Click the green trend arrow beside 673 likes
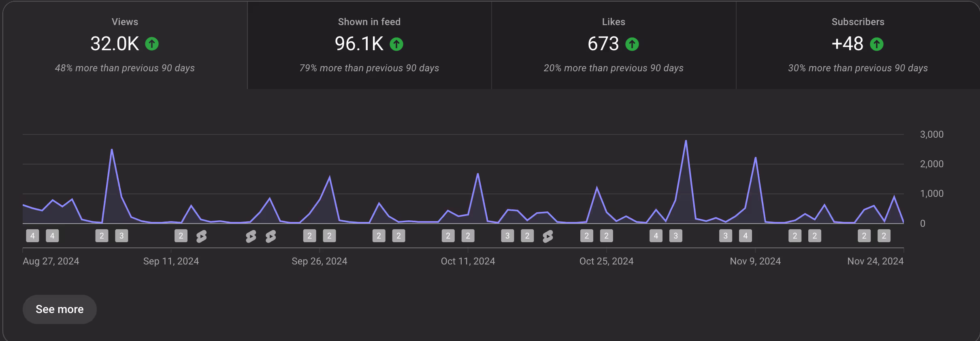This screenshot has width=980, height=341. pyautogui.click(x=632, y=44)
